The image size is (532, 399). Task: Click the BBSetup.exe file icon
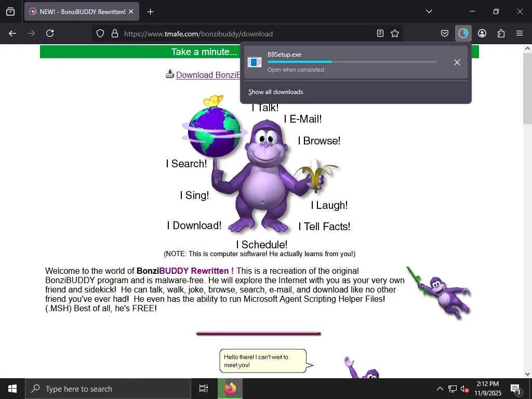[x=255, y=62]
